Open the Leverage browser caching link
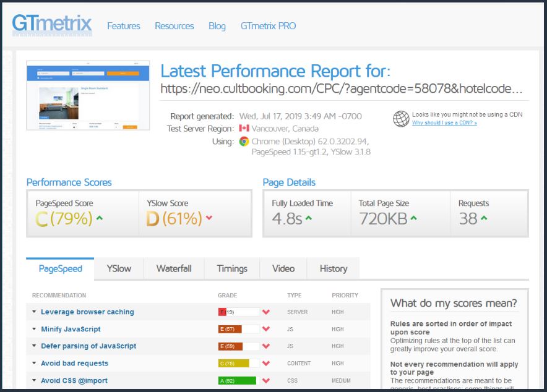This screenshot has height=392, width=547. (x=88, y=312)
